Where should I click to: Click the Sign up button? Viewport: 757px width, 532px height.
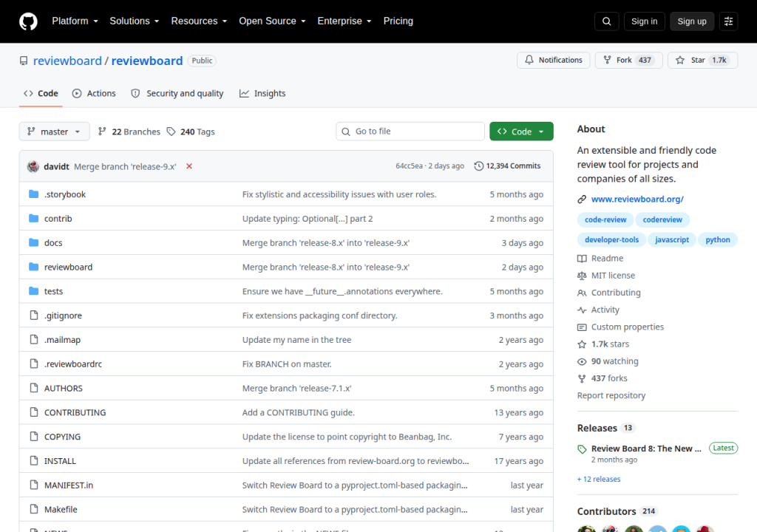(691, 21)
